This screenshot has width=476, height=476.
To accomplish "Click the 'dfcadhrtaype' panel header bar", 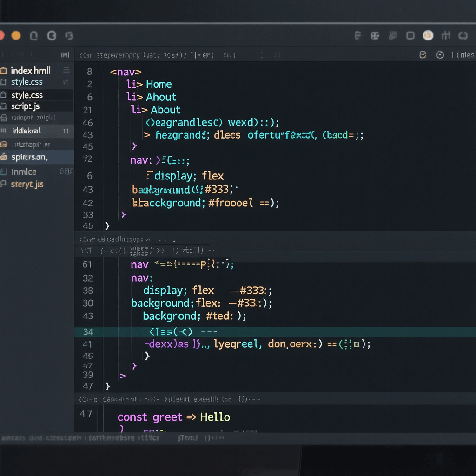I will click(x=275, y=239).
